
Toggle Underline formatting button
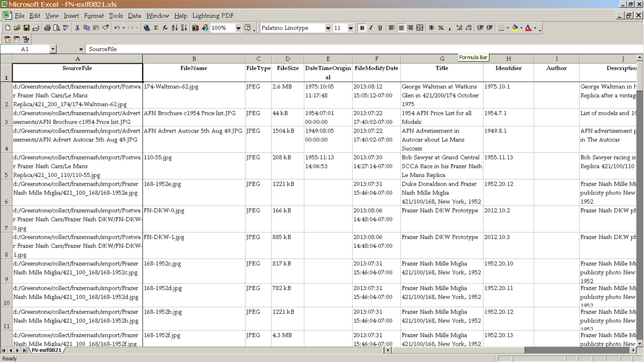click(380, 28)
